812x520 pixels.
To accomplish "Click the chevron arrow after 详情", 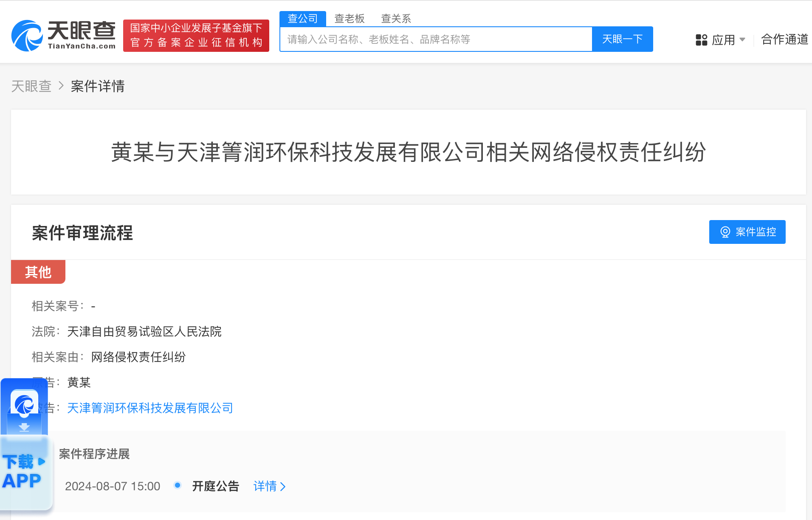I will point(284,486).
